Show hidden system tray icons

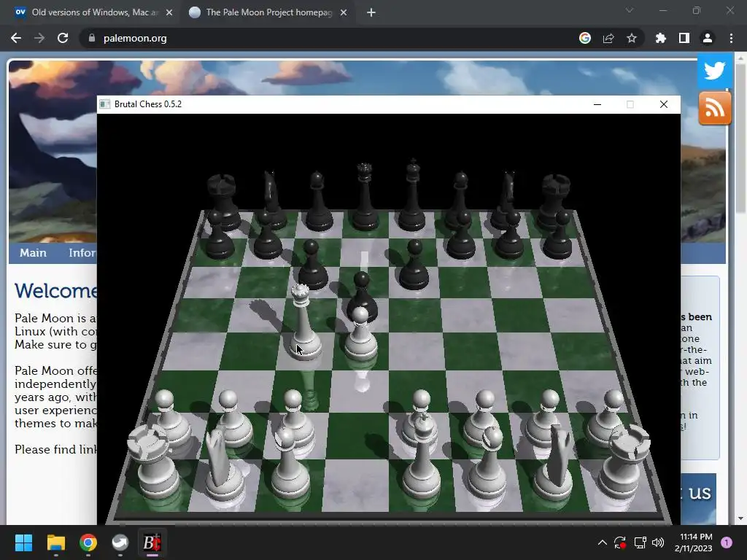602,542
